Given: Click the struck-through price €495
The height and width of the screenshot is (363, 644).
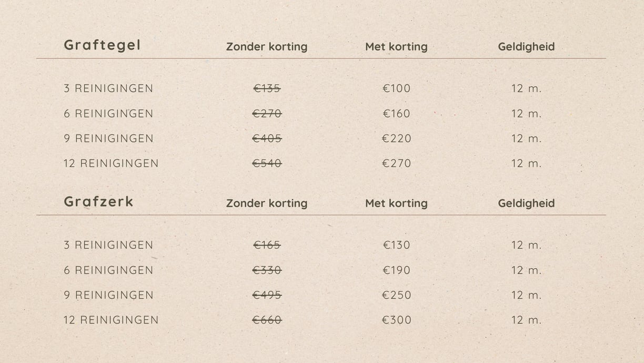Looking at the screenshot, I should click(267, 295).
